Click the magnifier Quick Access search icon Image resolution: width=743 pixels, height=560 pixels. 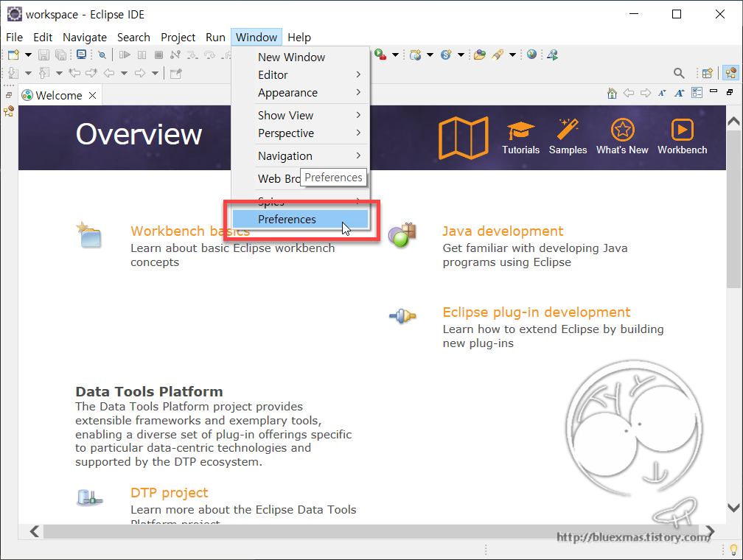679,73
